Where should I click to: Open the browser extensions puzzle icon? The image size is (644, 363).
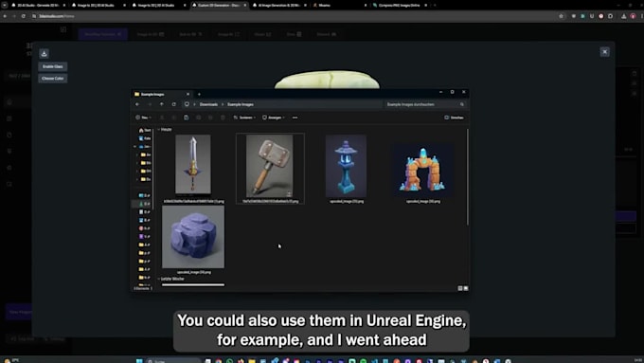(x=610, y=16)
